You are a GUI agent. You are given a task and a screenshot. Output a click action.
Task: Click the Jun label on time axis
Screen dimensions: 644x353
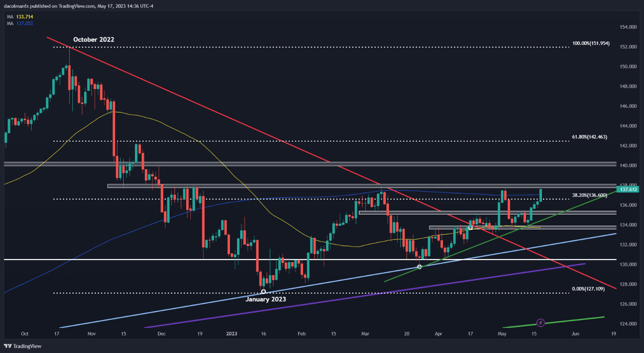(x=575, y=334)
